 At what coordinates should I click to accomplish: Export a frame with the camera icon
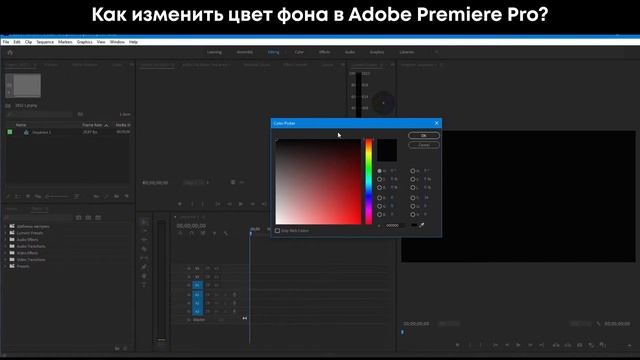point(579,345)
